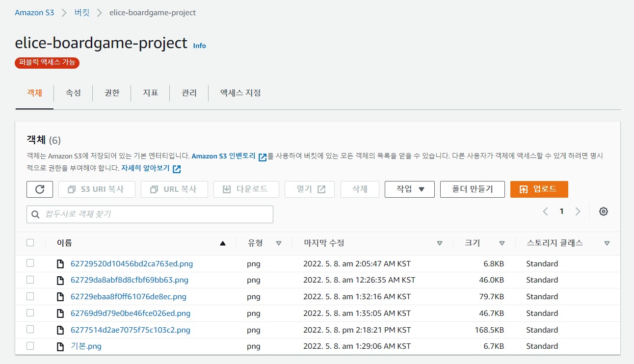Switch to the 객체 tab
634x364 pixels.
pos(34,93)
